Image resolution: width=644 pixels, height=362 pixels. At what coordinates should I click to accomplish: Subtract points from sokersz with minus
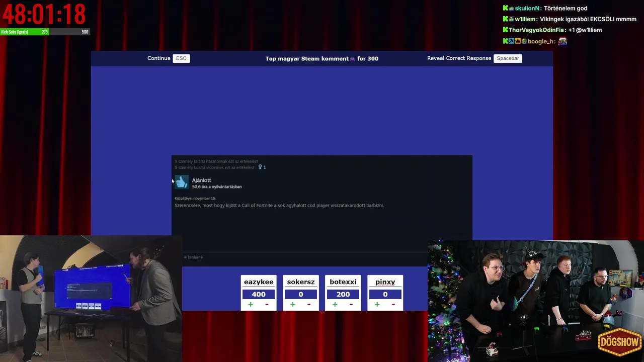pos(309,304)
